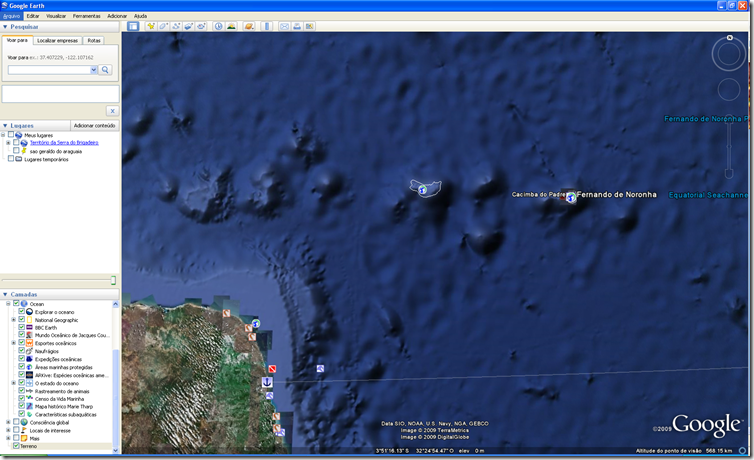Uncheck the Explorar o oceano checkbox
Image resolution: width=754 pixels, height=460 pixels.
click(21, 311)
